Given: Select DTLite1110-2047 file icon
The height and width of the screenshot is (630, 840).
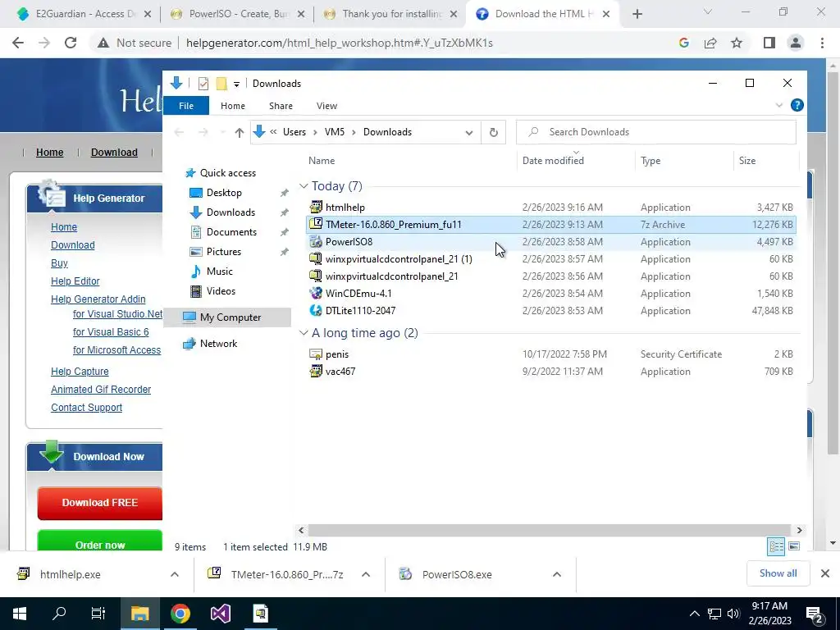Looking at the screenshot, I should 316,310.
